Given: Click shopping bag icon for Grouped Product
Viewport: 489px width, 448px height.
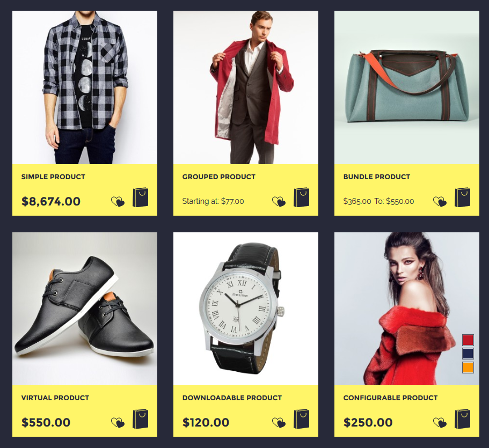Looking at the screenshot, I should [x=301, y=197].
